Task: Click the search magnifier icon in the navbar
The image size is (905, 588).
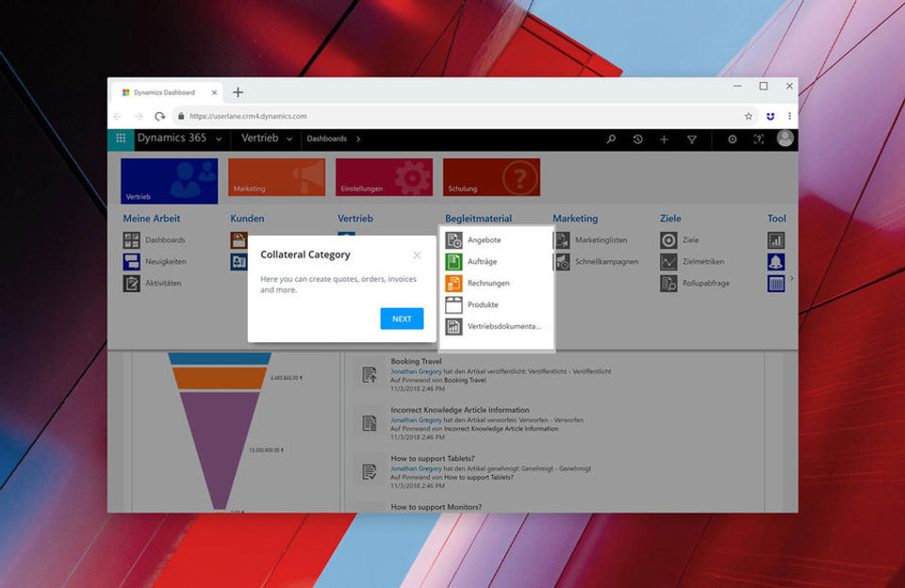Action: pyautogui.click(x=611, y=139)
